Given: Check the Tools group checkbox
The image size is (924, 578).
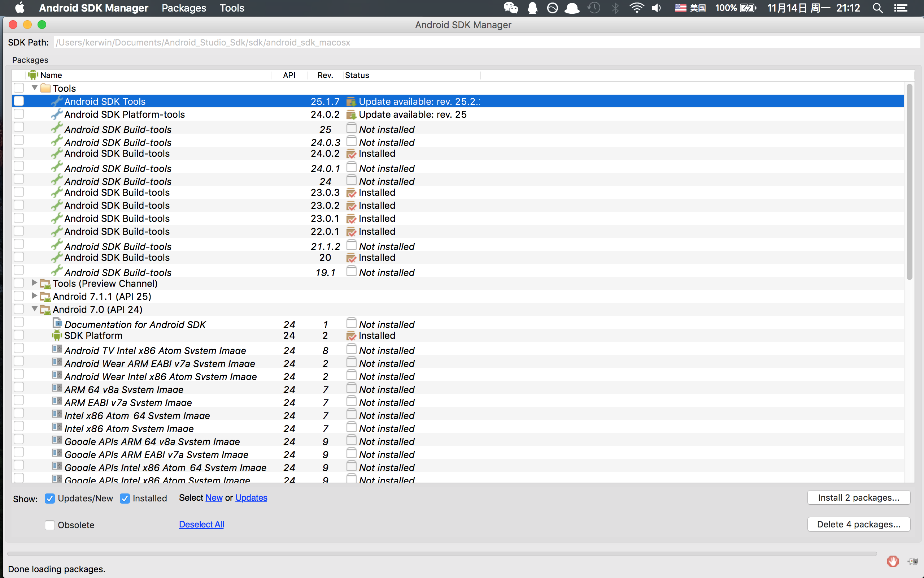Looking at the screenshot, I should click(19, 88).
